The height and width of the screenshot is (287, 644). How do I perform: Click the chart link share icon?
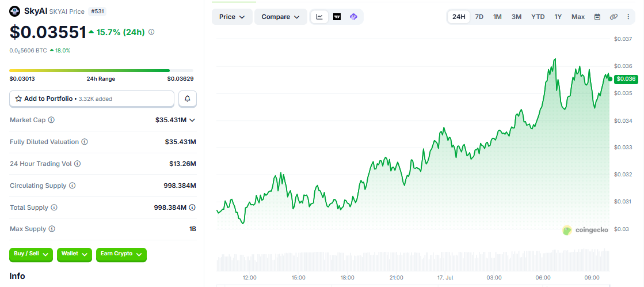(613, 17)
